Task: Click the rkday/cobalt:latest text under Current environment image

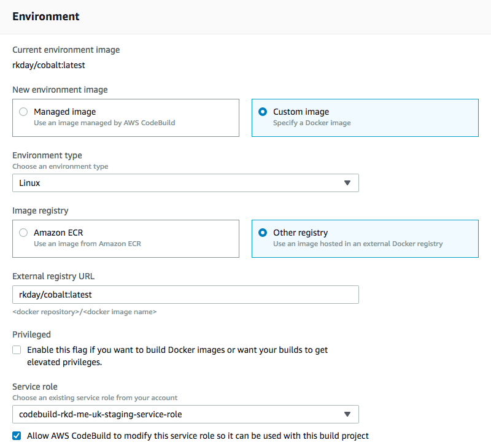Action: click(x=48, y=65)
